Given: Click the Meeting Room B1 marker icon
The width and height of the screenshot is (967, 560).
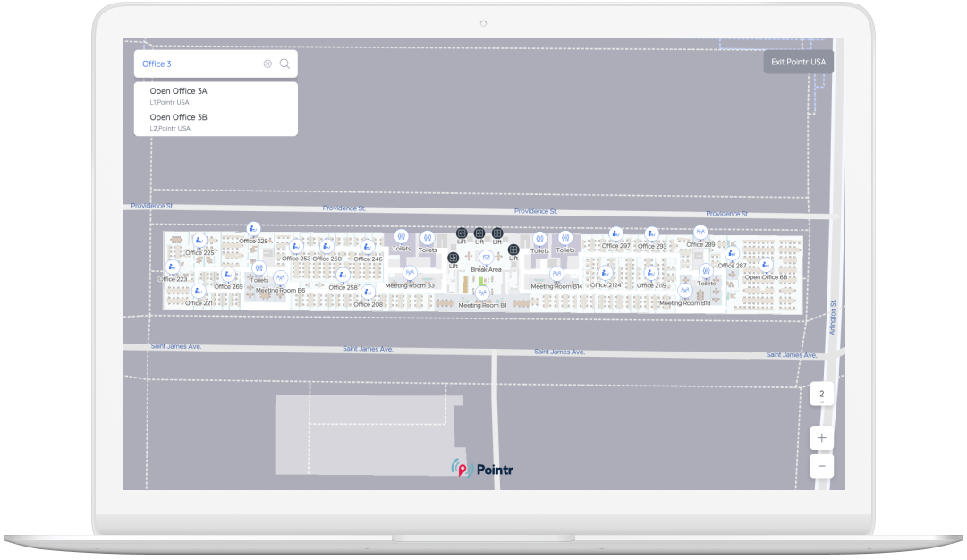Looking at the screenshot, I should 482,293.
